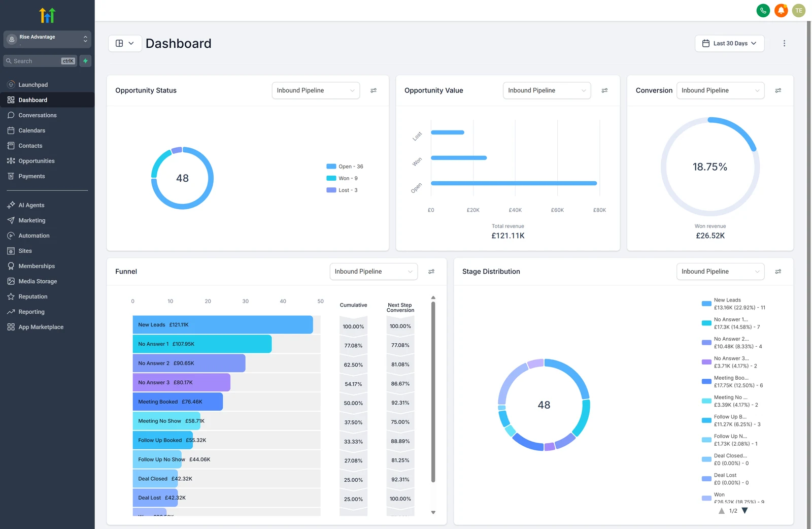Screen dimensions: 812x529
Task: Open the dashboard three-dot options menu
Action: click(x=784, y=43)
